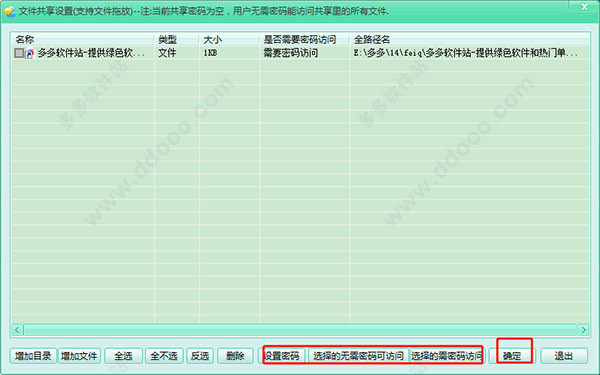Tick the checkbox beside the shared file row
The image size is (600, 375).
point(19,53)
